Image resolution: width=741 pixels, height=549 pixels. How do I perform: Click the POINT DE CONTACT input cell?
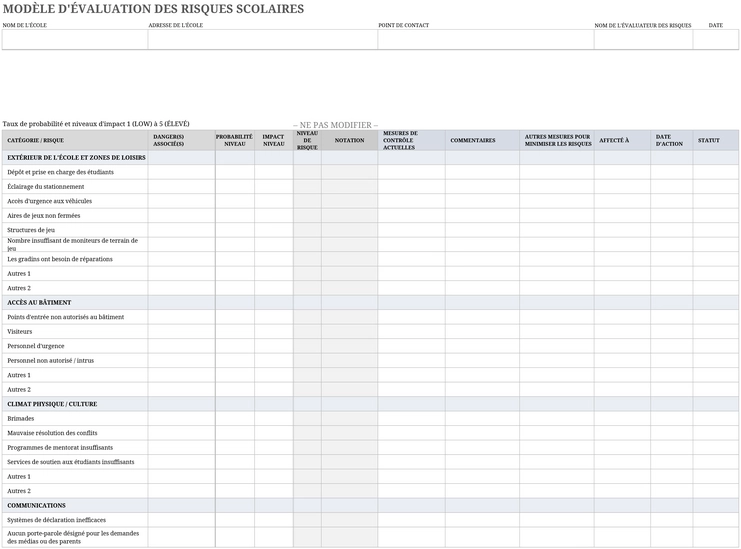486,40
